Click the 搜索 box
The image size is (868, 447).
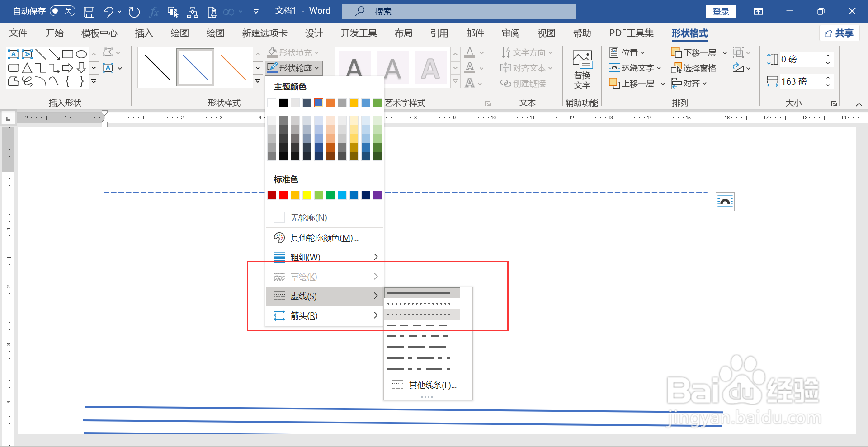458,11
